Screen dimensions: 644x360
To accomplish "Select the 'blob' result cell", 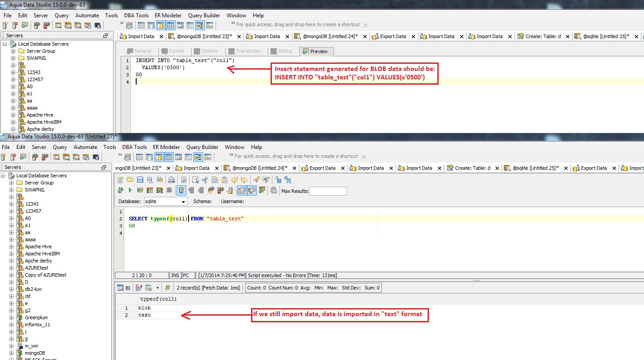I will click(x=161, y=308).
